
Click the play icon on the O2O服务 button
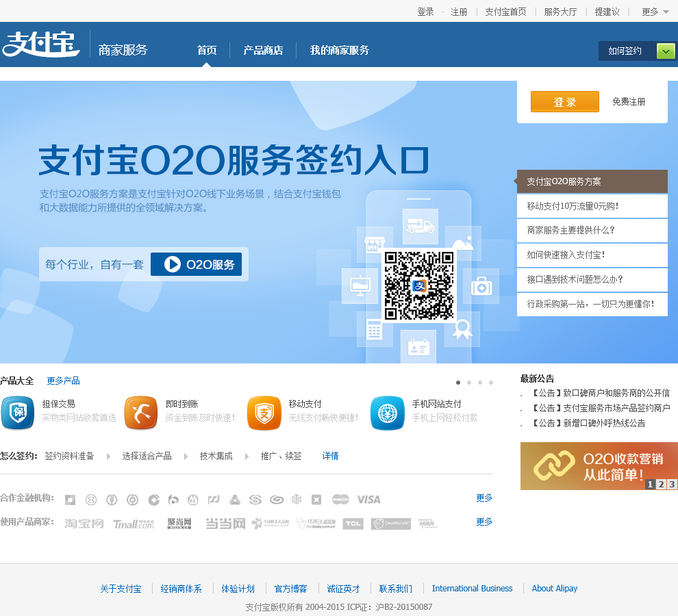[173, 264]
